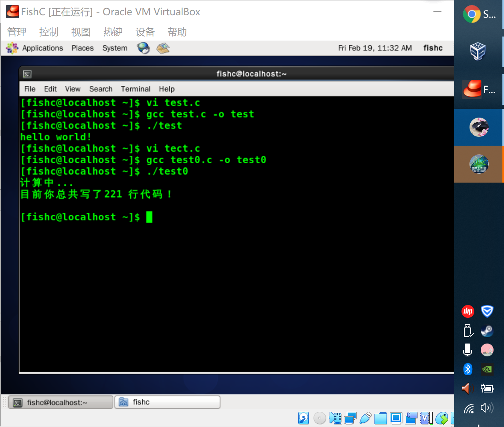Viewport: 504px width, 427px height.
Task: Expand the Places menu
Action: 83,48
